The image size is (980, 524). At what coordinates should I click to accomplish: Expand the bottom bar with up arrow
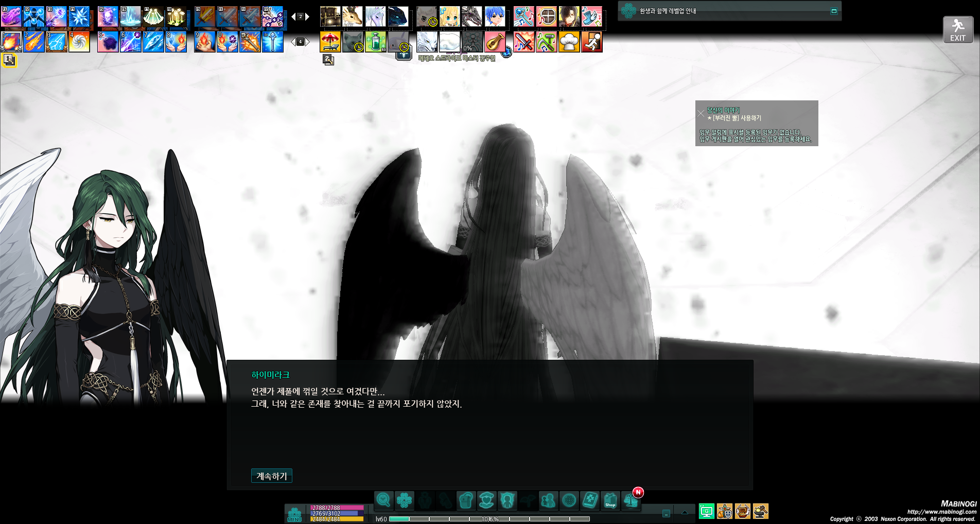point(685,512)
